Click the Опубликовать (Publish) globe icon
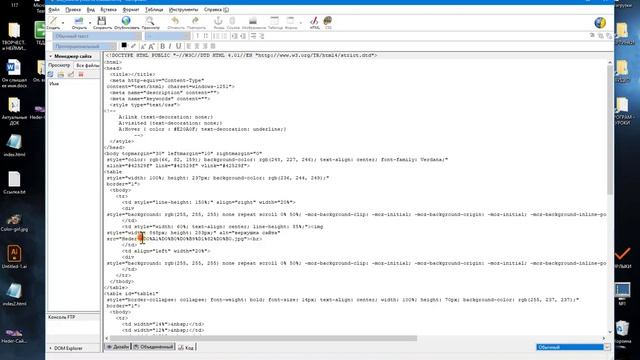Viewport: 640px width, 360px height. pos(126,21)
